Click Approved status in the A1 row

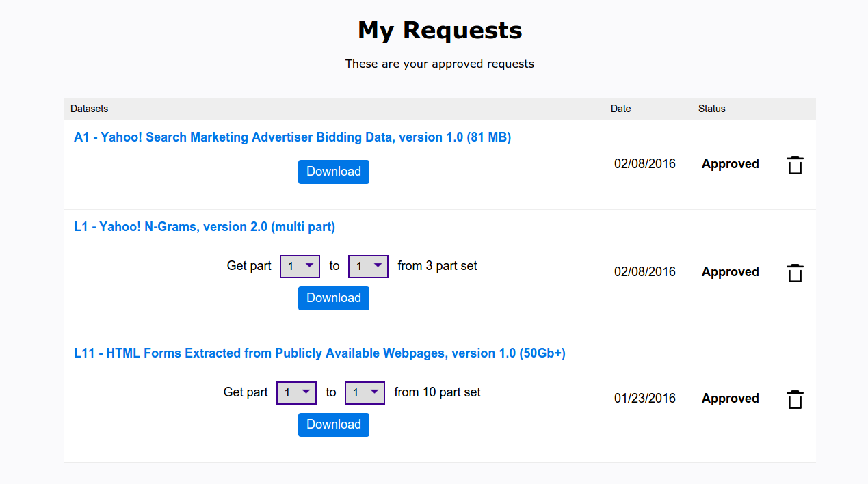click(x=731, y=164)
